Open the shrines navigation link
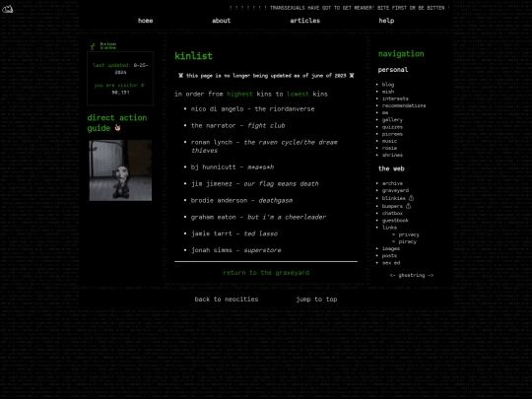The height and width of the screenshot is (399, 532). point(392,155)
